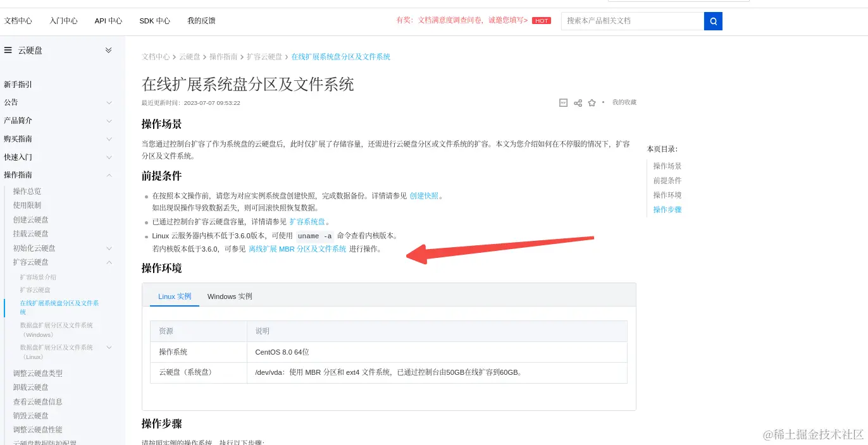
Task: Open 我的收藏 link
Action: point(624,102)
